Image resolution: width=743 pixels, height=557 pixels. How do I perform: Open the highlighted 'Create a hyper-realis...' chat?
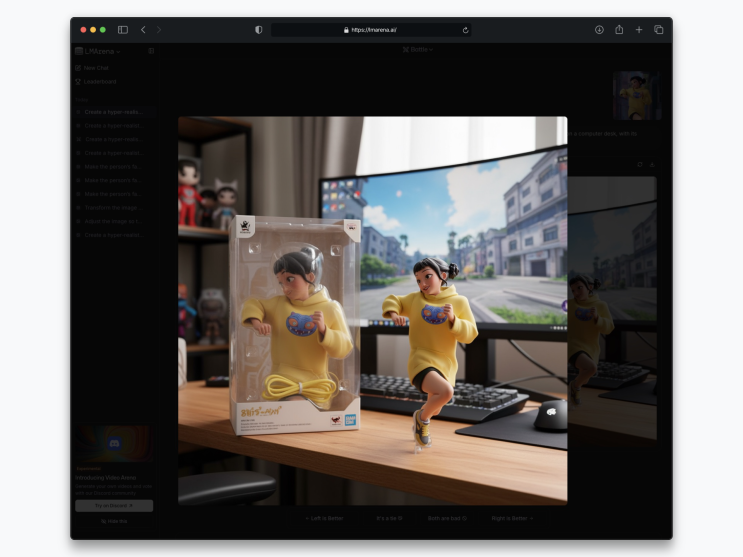pos(114,112)
